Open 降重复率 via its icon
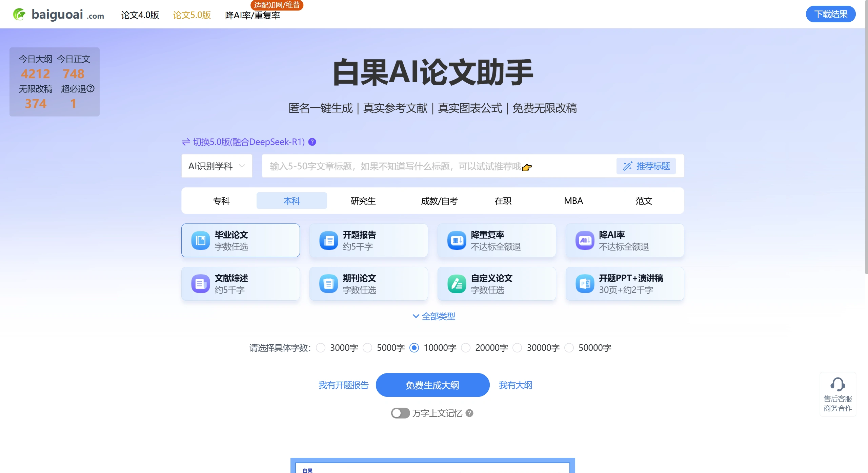This screenshot has width=868, height=473. (x=457, y=240)
